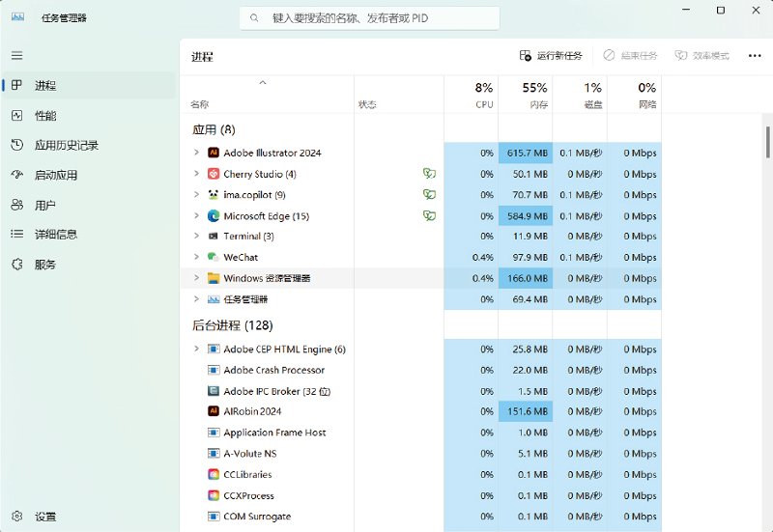Open the 性能 tab in sidebar
The height and width of the screenshot is (532, 773).
pos(45,116)
